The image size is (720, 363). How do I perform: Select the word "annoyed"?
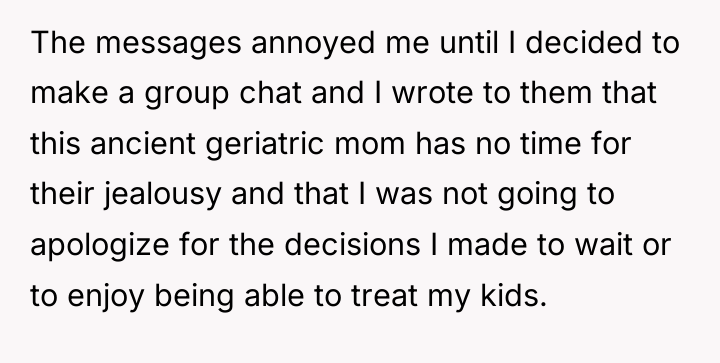point(313,45)
